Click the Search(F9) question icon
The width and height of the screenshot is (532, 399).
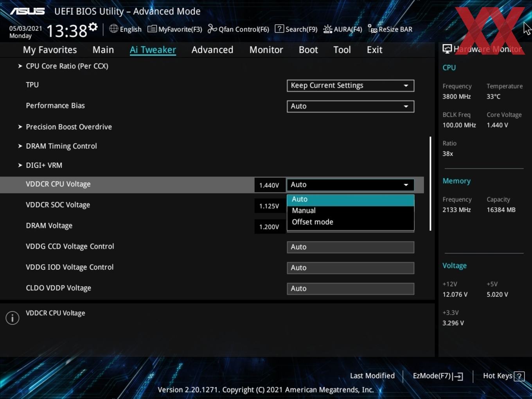point(279,29)
